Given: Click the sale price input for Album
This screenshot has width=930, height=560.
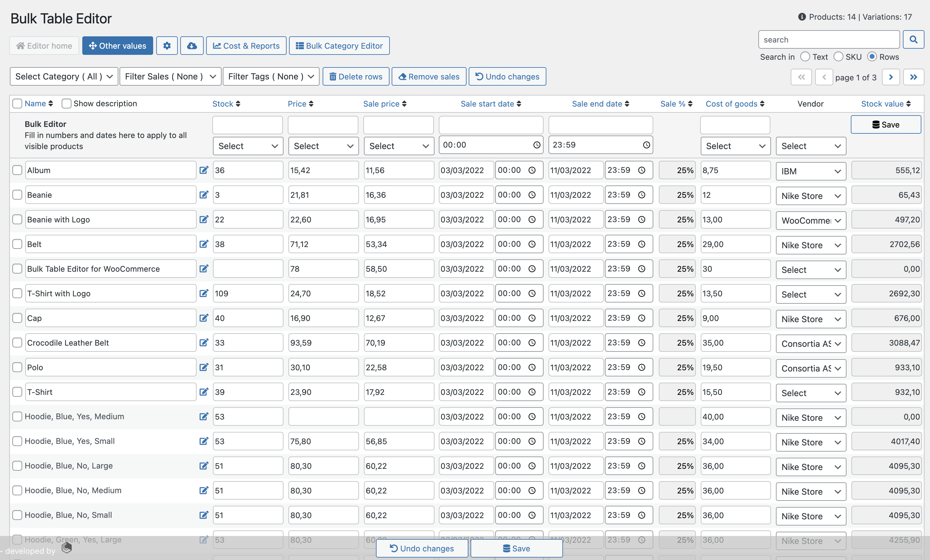Looking at the screenshot, I should point(398,170).
